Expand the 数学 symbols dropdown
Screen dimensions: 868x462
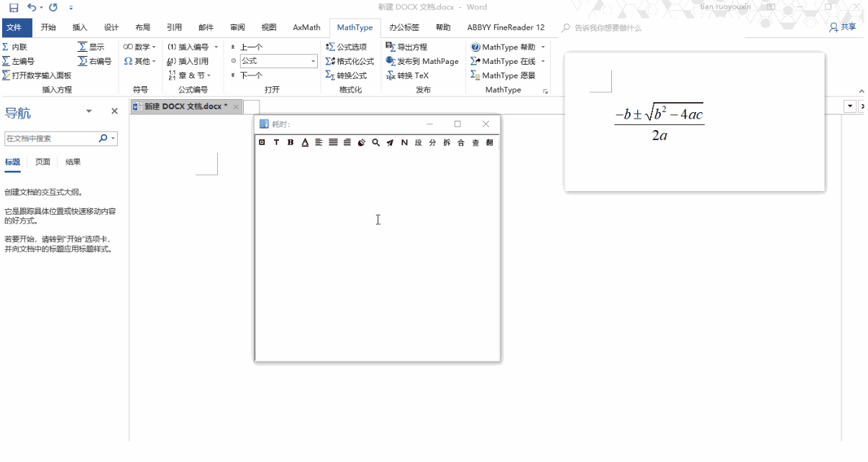click(140, 47)
